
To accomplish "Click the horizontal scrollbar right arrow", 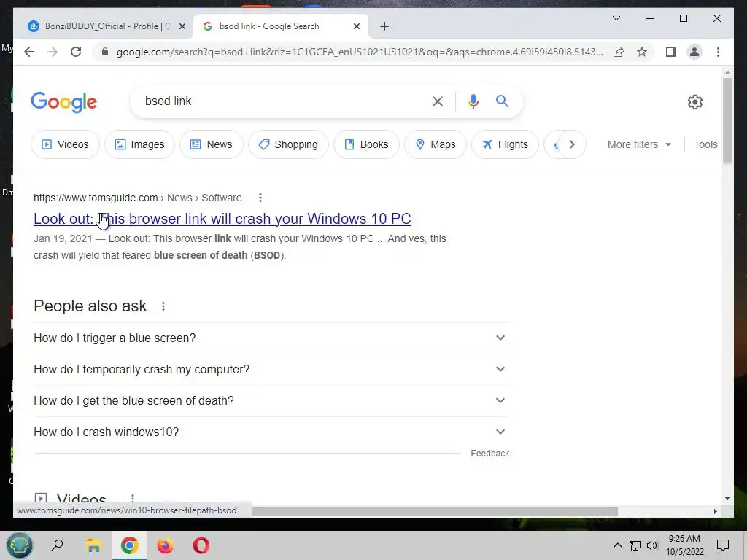I will (x=715, y=511).
